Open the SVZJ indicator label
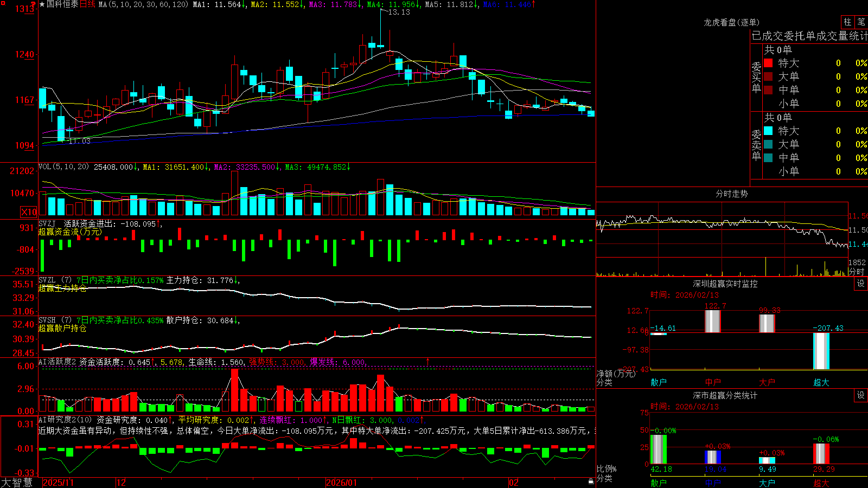Viewport: 868px width, 488px height. (47, 223)
